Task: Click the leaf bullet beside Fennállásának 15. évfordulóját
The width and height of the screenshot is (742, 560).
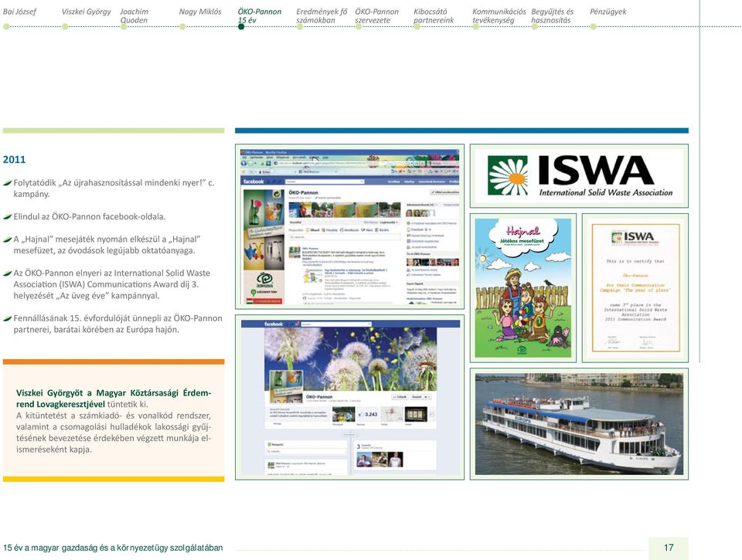Action: (x=7, y=319)
